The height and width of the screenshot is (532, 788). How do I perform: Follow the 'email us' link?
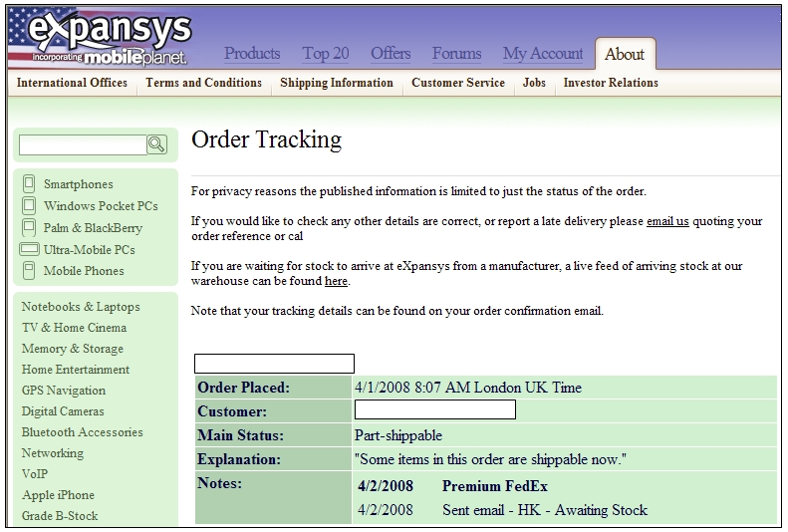(x=667, y=221)
